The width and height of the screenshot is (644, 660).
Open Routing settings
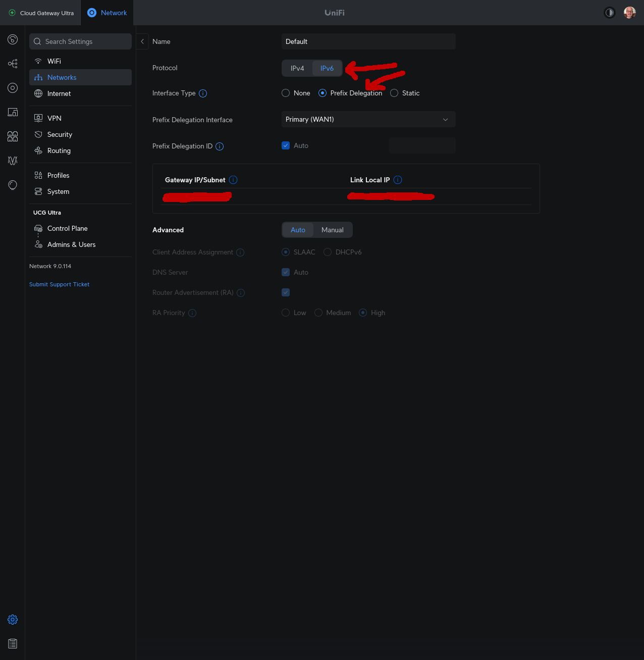pyautogui.click(x=80, y=150)
